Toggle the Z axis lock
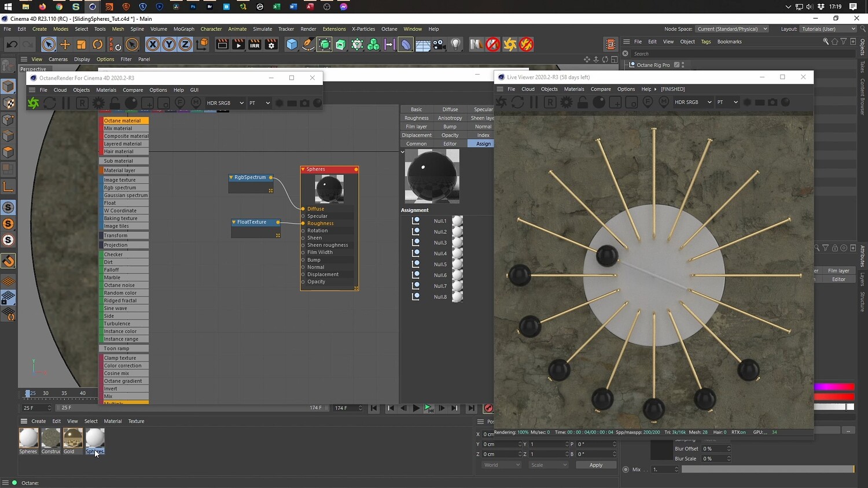Viewport: 868px width, 488px height. tap(185, 45)
